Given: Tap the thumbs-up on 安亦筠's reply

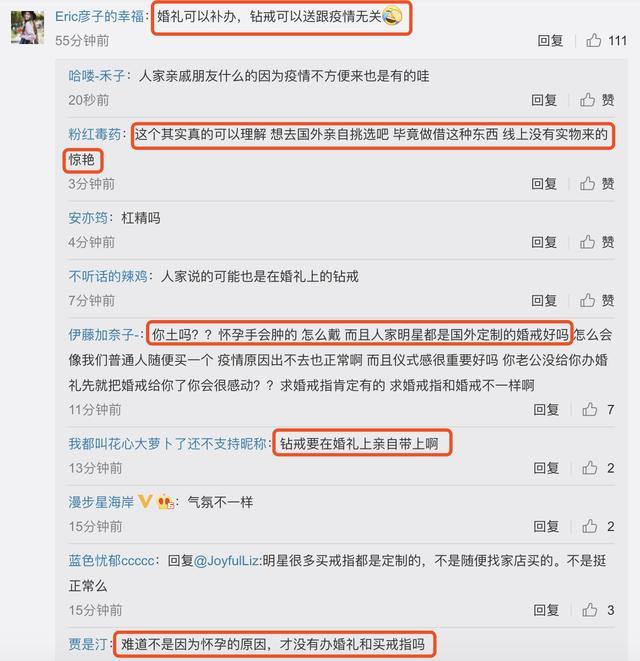Looking at the screenshot, I should pos(587,242).
